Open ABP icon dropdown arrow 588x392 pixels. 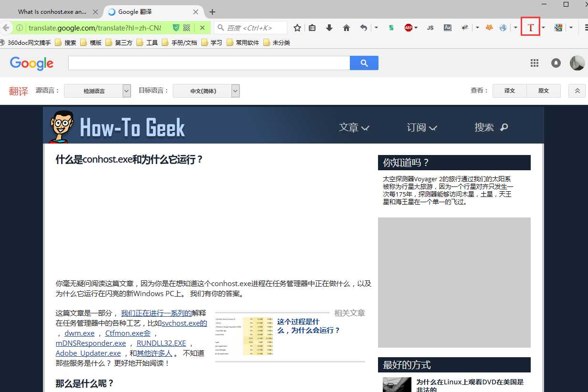[x=416, y=28]
